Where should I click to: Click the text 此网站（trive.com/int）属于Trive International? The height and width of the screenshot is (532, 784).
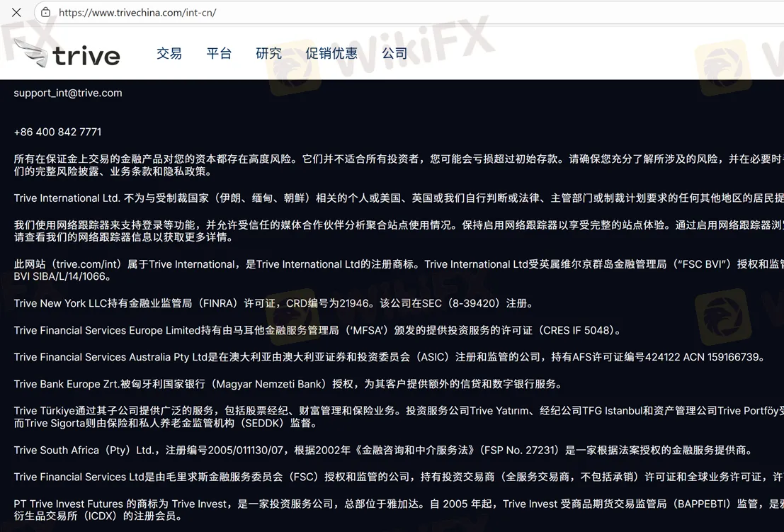pyautogui.click(x=124, y=264)
